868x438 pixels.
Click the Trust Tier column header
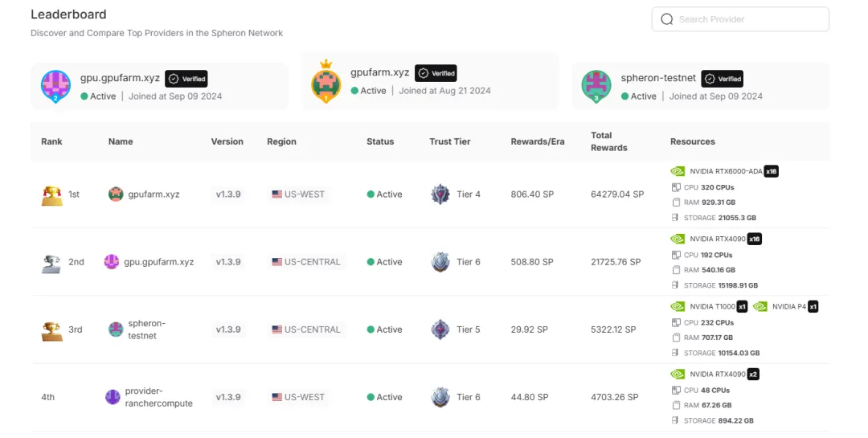pos(449,141)
